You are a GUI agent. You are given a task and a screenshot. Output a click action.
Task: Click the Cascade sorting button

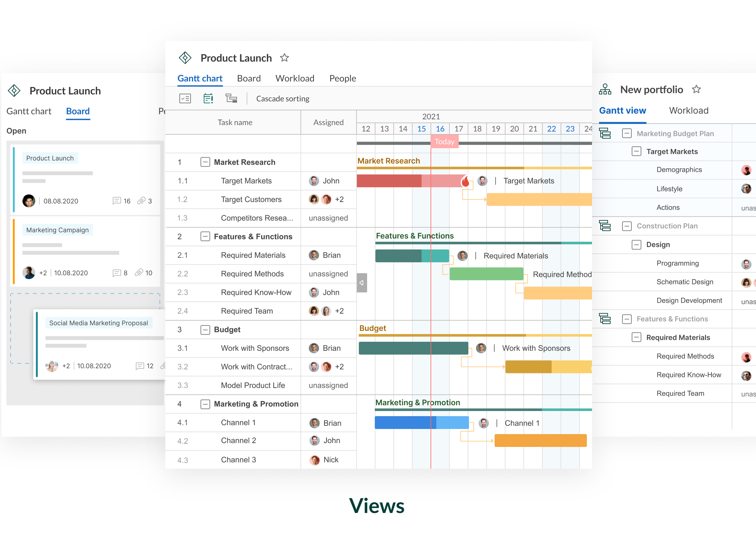[x=283, y=99]
